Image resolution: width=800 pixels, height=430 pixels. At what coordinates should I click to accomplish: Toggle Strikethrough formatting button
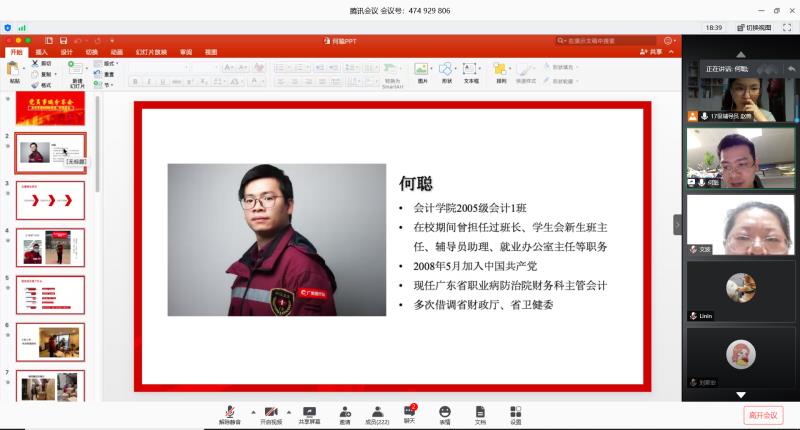coord(177,82)
